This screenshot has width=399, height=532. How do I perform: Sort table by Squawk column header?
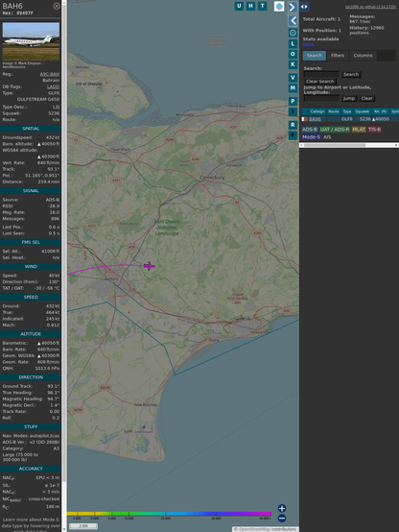[x=362, y=111]
